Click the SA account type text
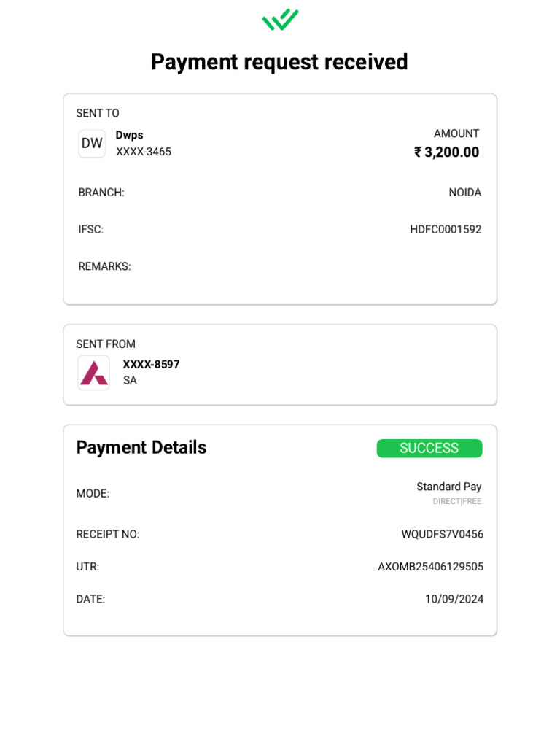 pos(130,380)
